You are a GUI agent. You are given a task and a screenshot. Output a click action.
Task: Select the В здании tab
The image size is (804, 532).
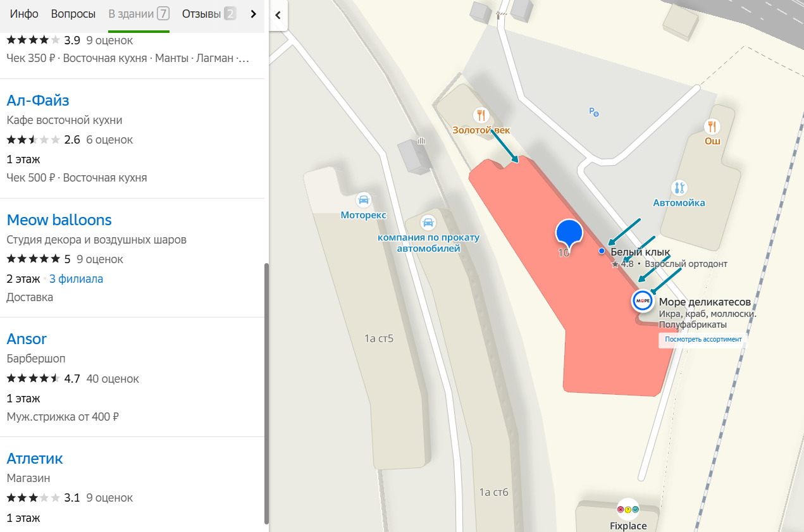139,14
